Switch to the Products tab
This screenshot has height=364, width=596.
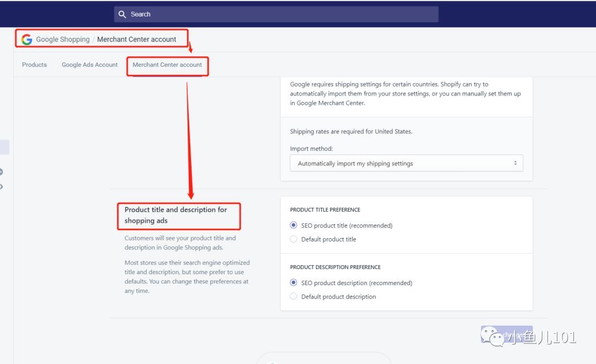(x=34, y=65)
